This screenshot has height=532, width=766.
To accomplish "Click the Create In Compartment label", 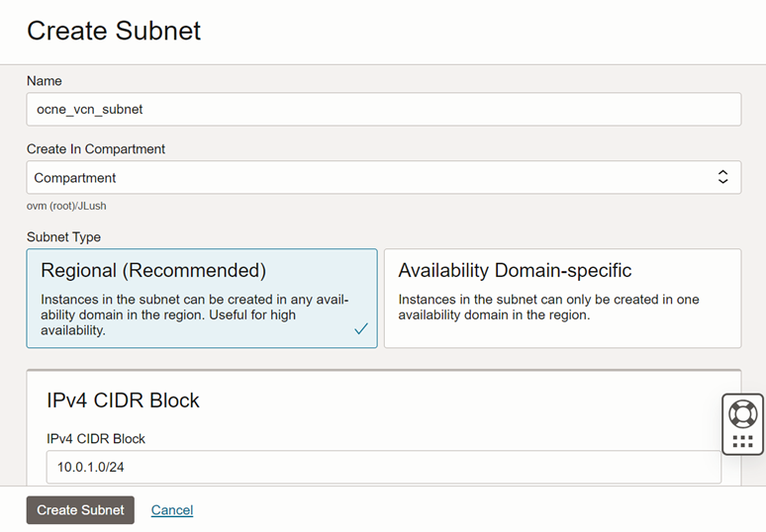I will (96, 149).
